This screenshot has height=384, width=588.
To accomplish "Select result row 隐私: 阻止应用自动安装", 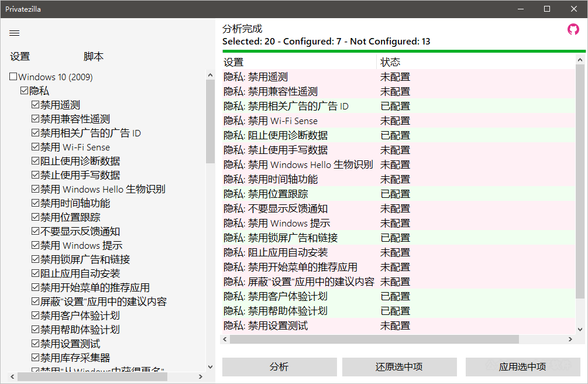I will 398,252.
